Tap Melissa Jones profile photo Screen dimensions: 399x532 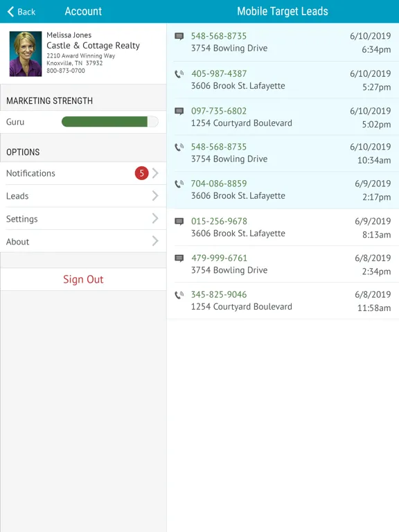click(26, 53)
